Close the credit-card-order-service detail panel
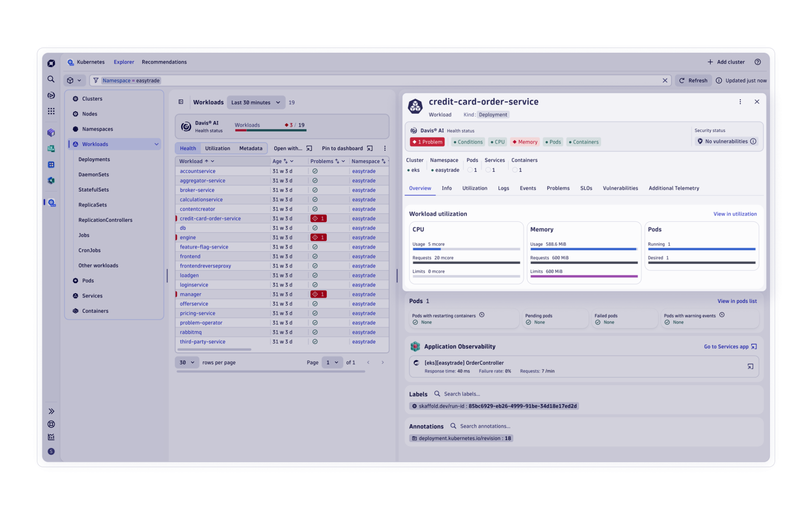The image size is (812, 515). pyautogui.click(x=757, y=102)
